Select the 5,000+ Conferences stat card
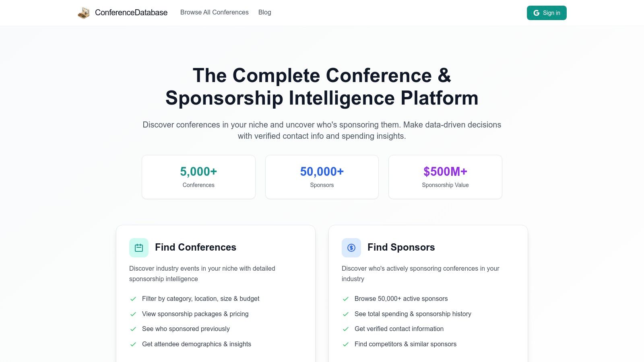The image size is (644, 362). (198, 177)
